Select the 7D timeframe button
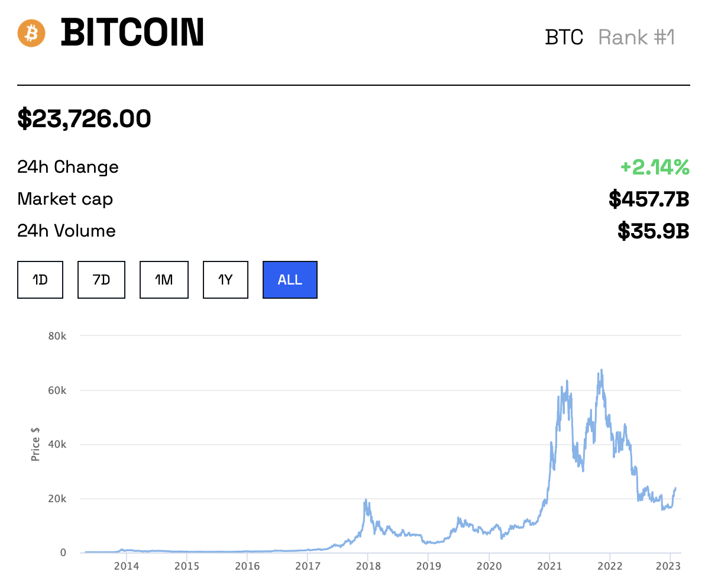The height and width of the screenshot is (588, 705). click(x=101, y=279)
